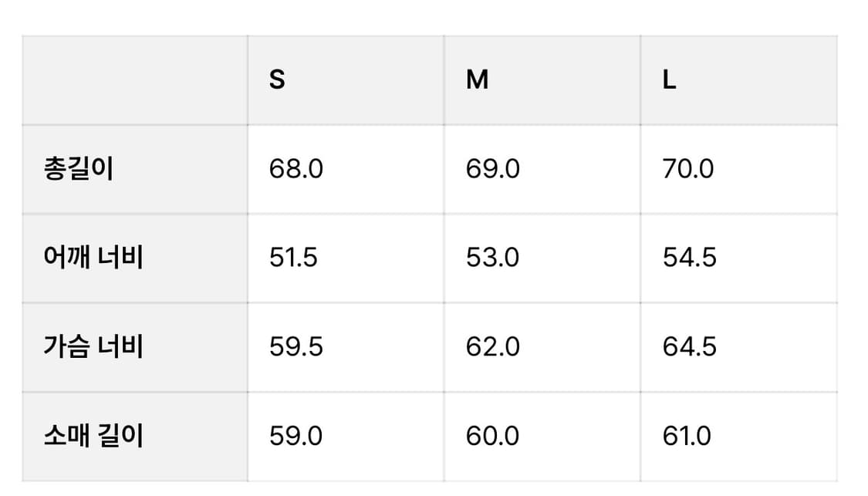Pick the 64.5 chest width cell

click(739, 348)
